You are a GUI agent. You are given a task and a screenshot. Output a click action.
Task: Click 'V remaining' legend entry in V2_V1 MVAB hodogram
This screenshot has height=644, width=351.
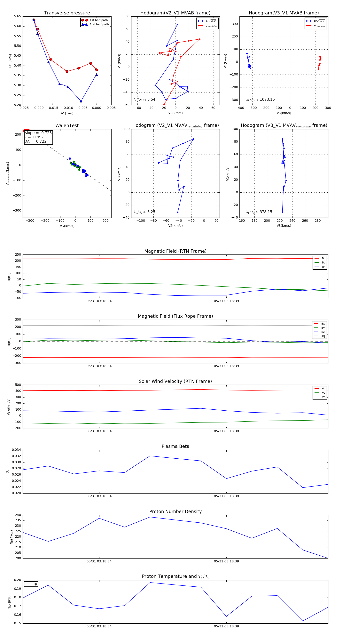(x=207, y=26)
